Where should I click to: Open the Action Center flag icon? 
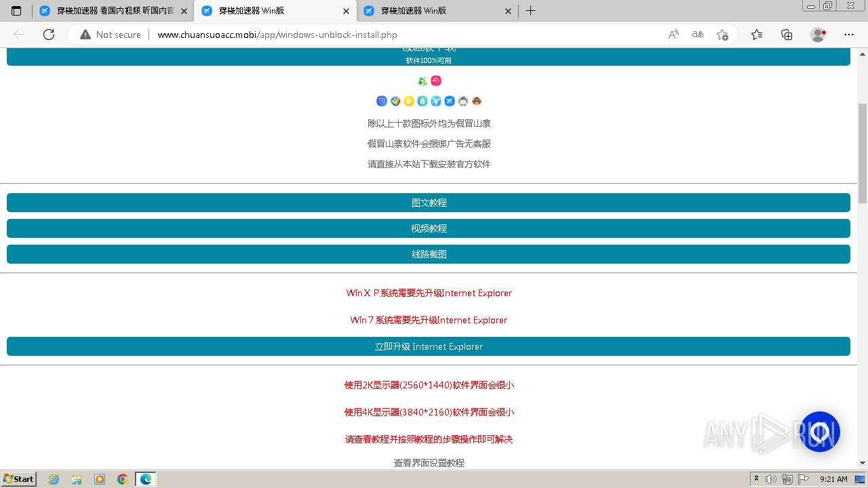coord(804,479)
